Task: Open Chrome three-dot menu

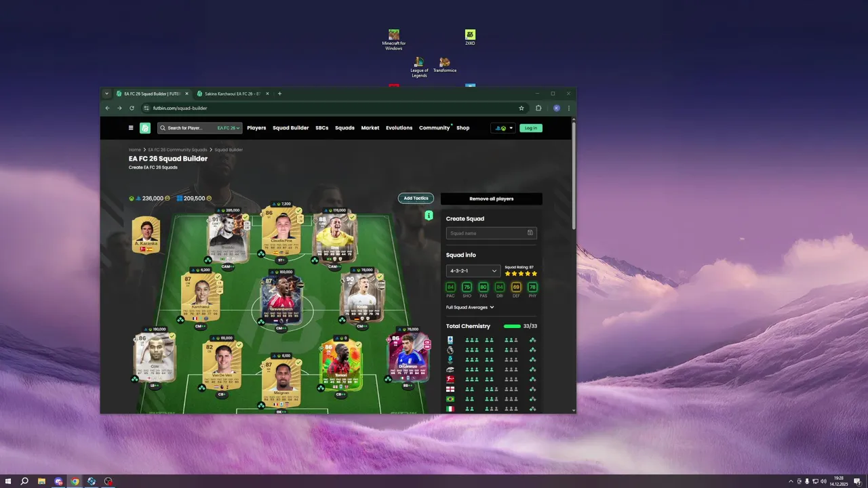Action: pyautogui.click(x=568, y=108)
